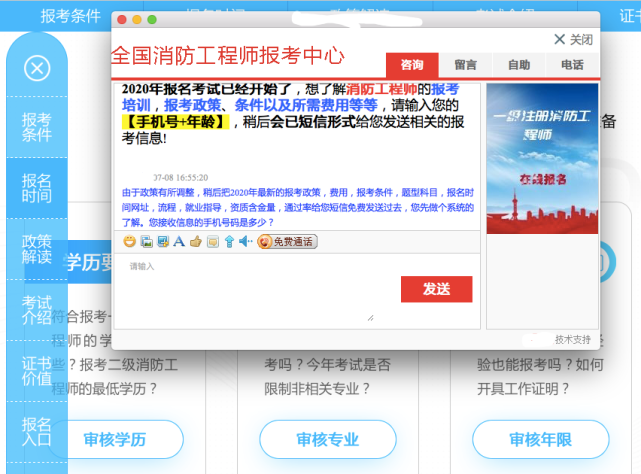Mute sound with the speaker icon
Screen dimensions: 641x474
click(x=245, y=242)
